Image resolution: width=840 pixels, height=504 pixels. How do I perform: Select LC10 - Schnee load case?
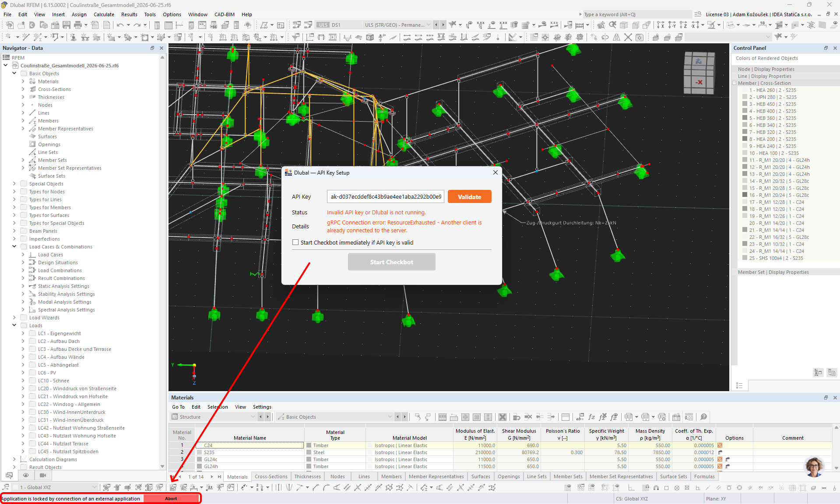[x=53, y=381]
